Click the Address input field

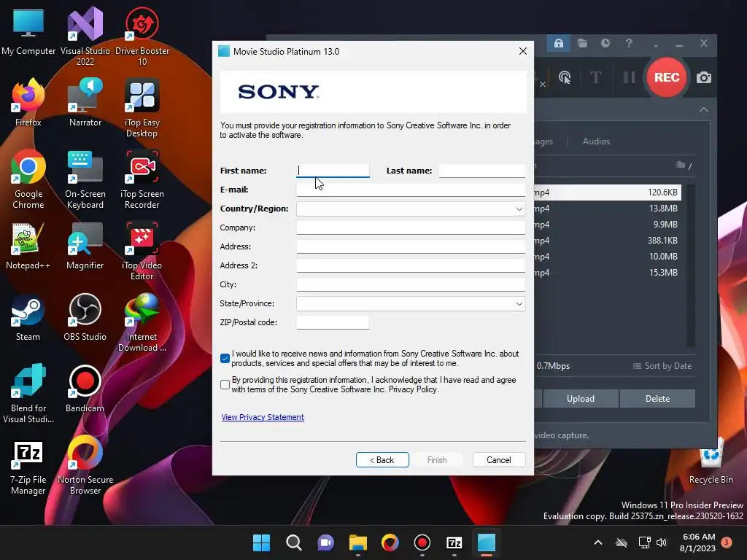pos(411,246)
